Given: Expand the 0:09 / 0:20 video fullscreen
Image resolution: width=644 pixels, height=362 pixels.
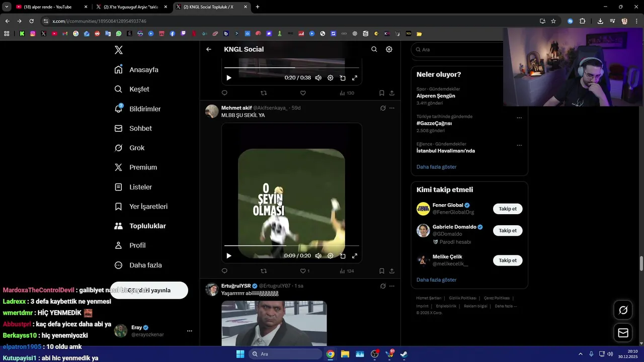Looking at the screenshot, I should 355,256.
